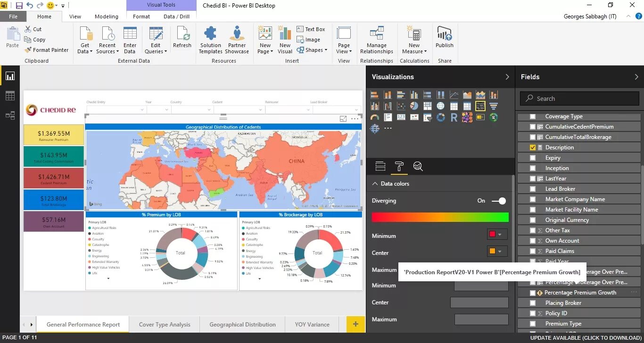
Task: Uncheck the Description field
Action: click(x=533, y=147)
